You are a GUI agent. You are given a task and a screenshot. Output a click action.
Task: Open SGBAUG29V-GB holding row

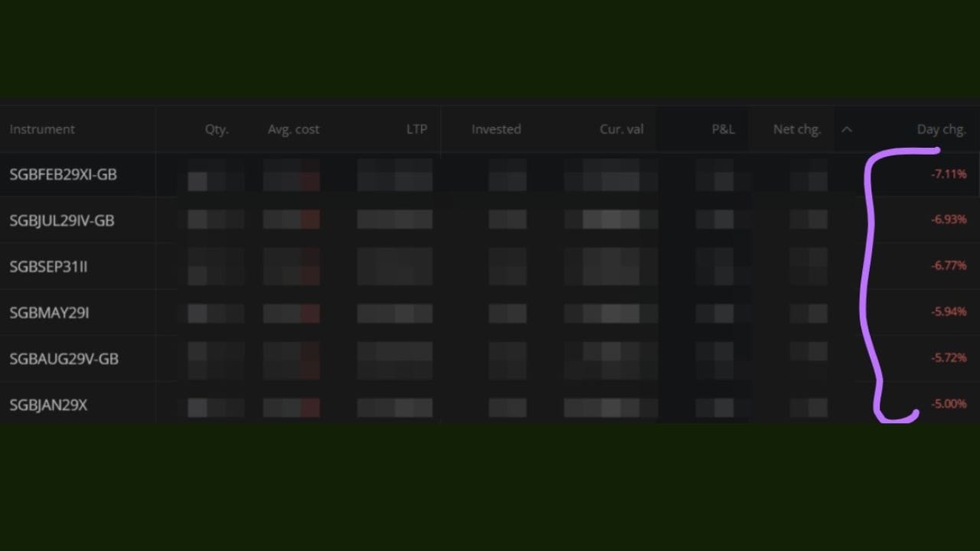pyautogui.click(x=64, y=358)
